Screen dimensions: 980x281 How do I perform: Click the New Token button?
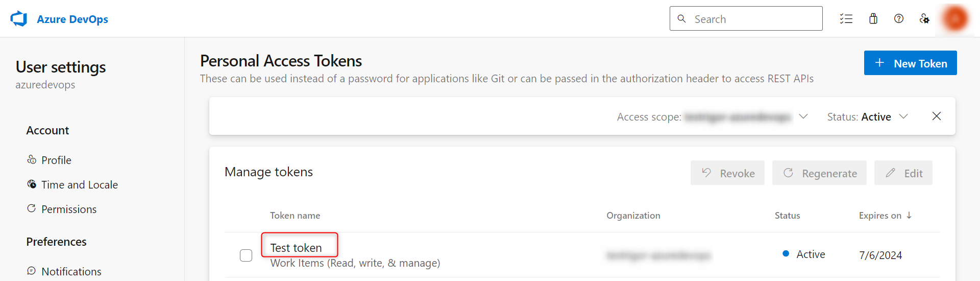coord(910,63)
